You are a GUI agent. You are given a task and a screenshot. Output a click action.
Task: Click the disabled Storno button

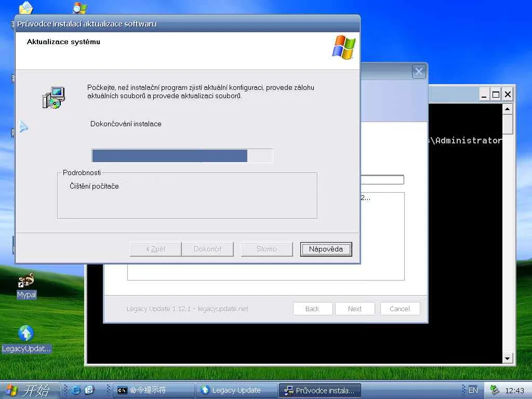267,249
